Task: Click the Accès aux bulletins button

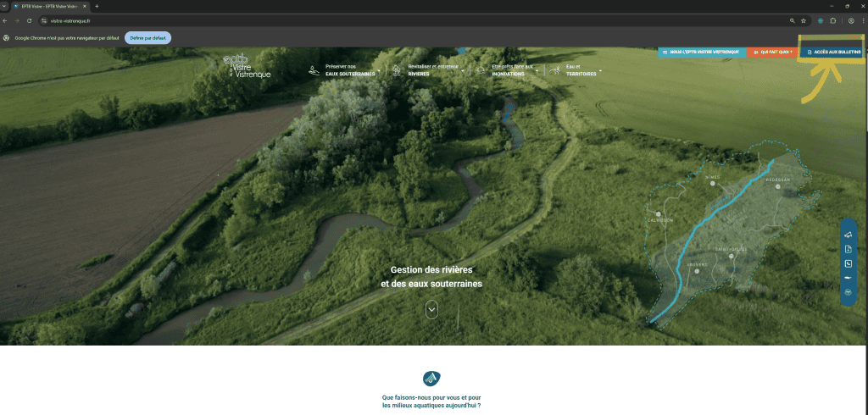Action: [x=832, y=52]
